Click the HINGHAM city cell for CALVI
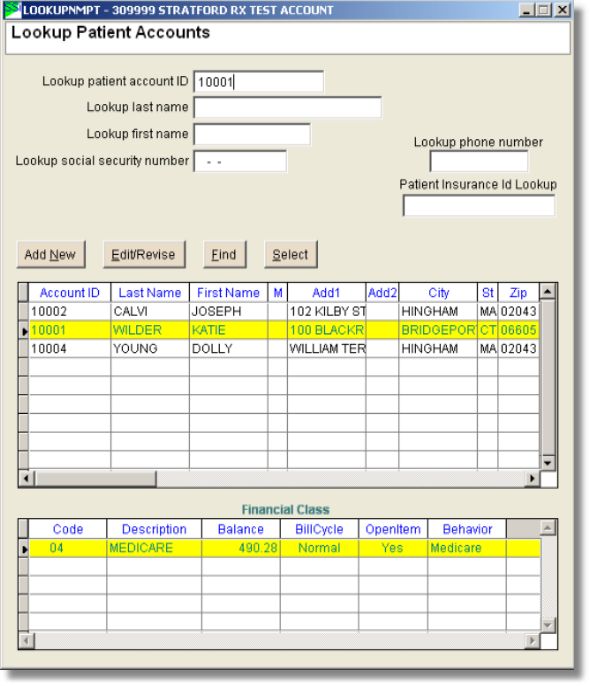Viewport: 590px width, 686px height. (x=438, y=312)
